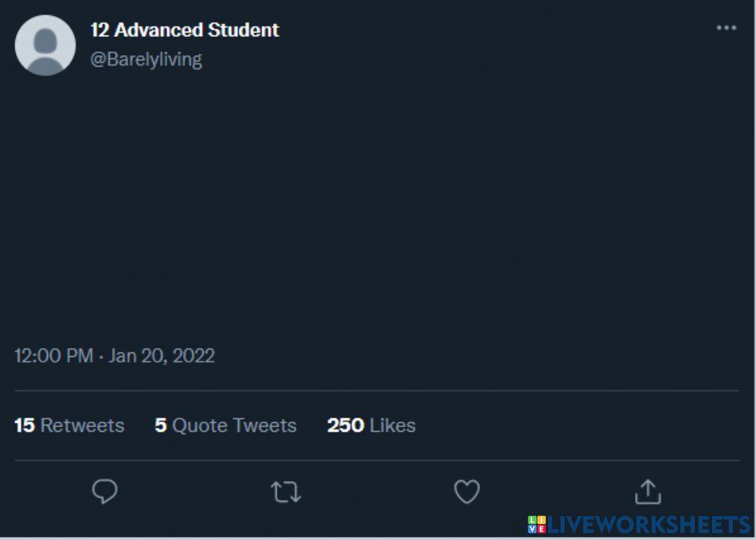Retweet this tweet using the arrows icon
Viewport: 756px width, 540px height.
pyautogui.click(x=286, y=493)
